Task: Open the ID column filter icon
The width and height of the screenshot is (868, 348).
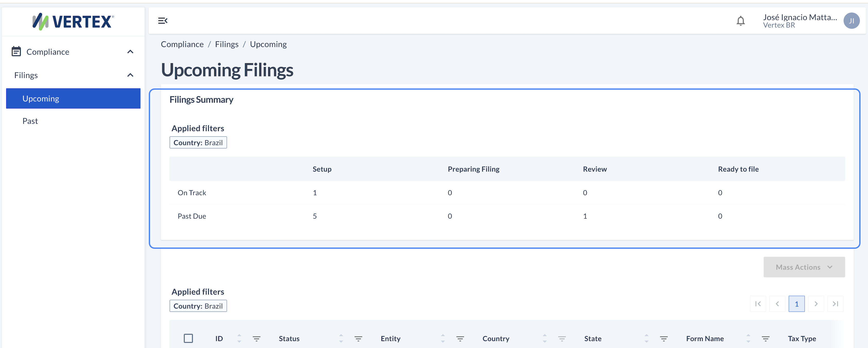Action: tap(256, 338)
